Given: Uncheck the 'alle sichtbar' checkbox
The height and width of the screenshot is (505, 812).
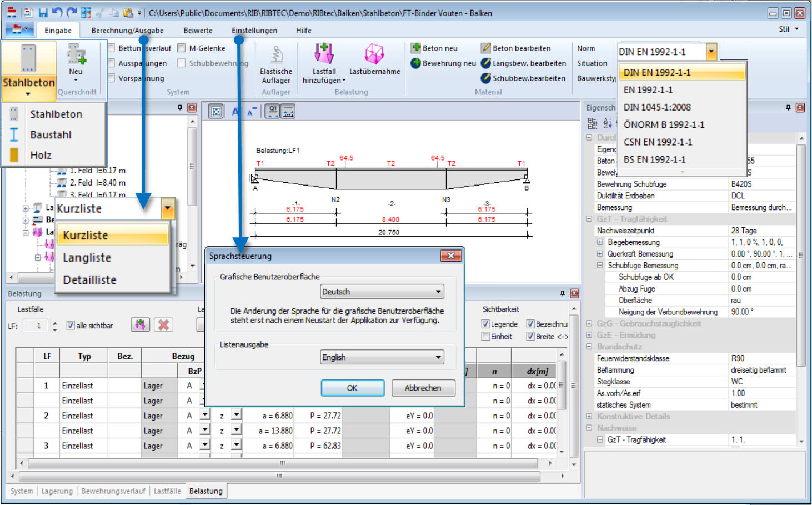Looking at the screenshot, I should pyautogui.click(x=71, y=326).
